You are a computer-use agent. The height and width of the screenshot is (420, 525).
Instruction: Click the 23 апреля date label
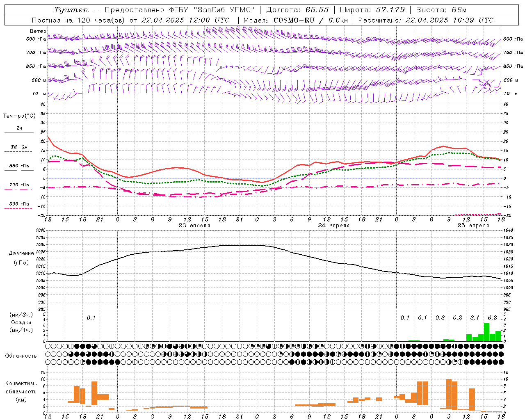[194, 226]
